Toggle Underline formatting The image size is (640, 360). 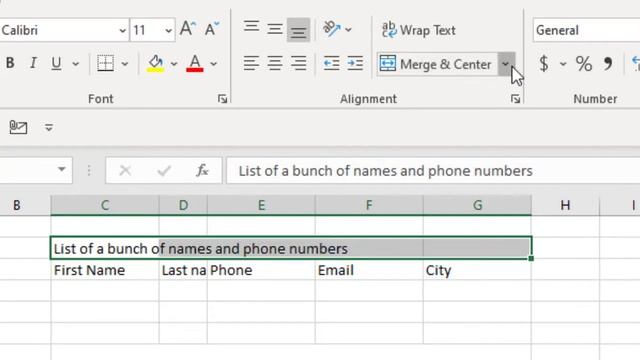56,63
